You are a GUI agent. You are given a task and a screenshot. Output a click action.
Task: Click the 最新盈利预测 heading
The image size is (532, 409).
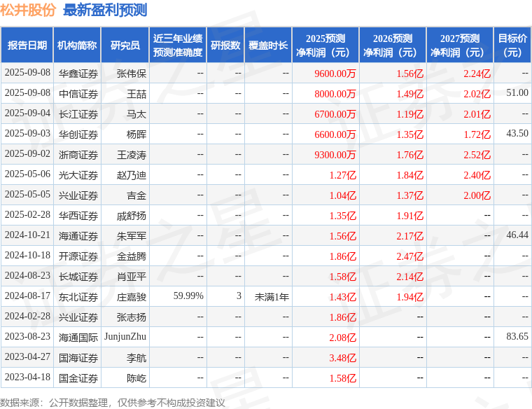pyautogui.click(x=105, y=11)
